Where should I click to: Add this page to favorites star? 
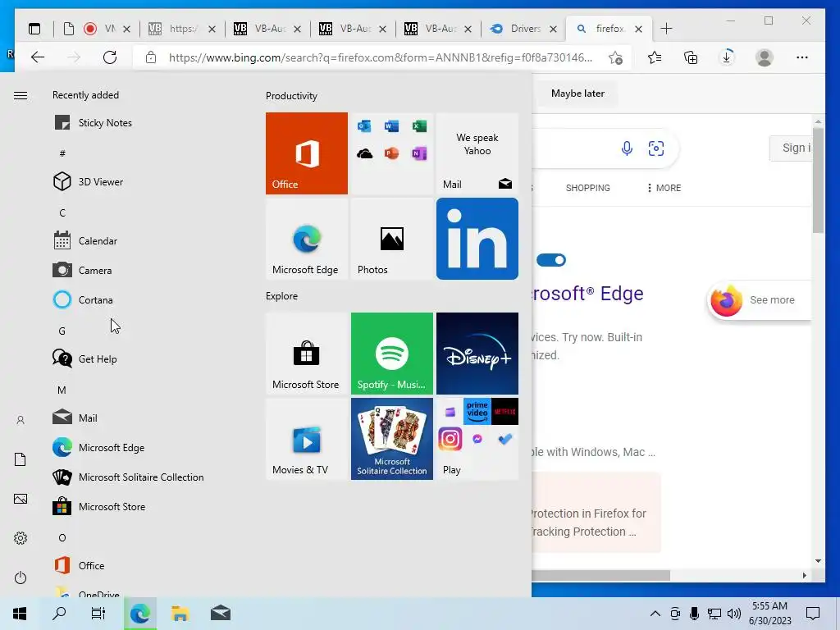click(615, 57)
